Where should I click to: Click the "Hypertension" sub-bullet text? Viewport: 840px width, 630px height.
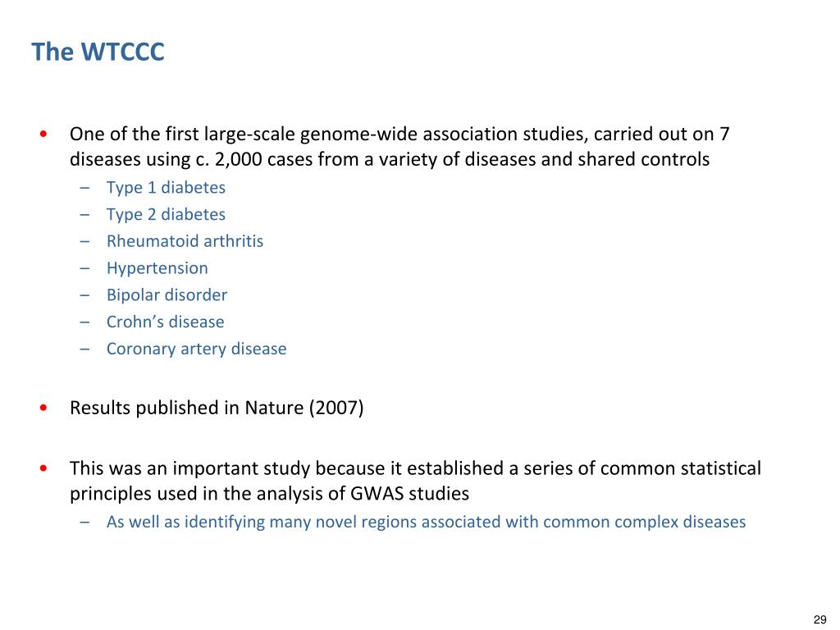click(157, 268)
